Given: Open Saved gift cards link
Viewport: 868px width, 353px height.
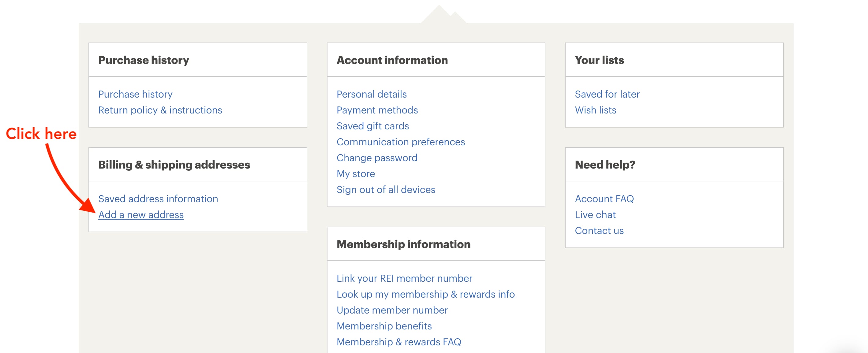Looking at the screenshot, I should [373, 126].
